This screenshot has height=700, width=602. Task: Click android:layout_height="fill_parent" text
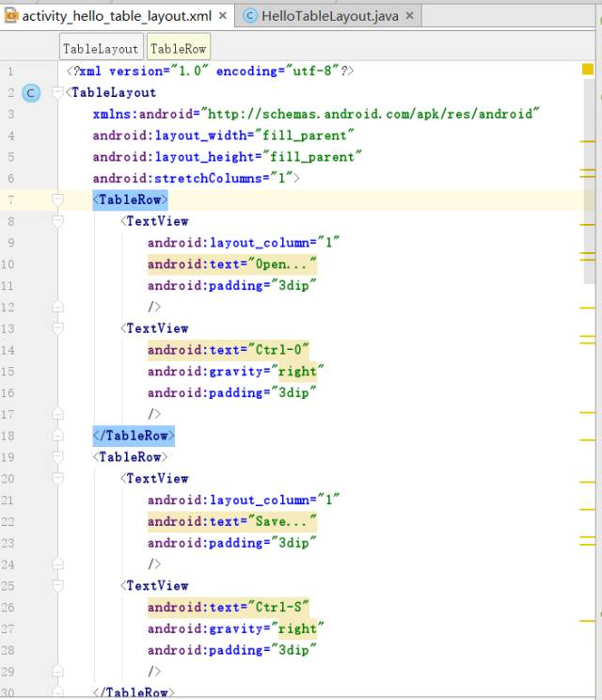click(x=227, y=157)
